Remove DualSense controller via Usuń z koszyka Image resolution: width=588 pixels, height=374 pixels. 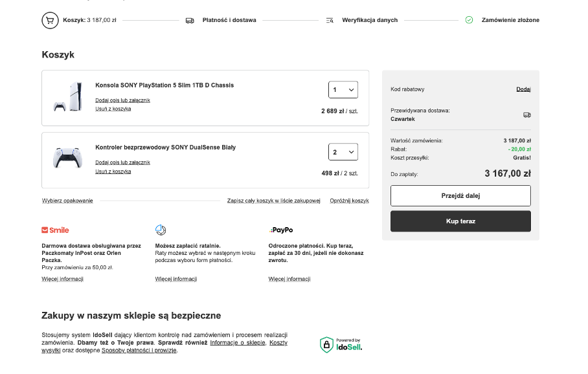click(113, 171)
